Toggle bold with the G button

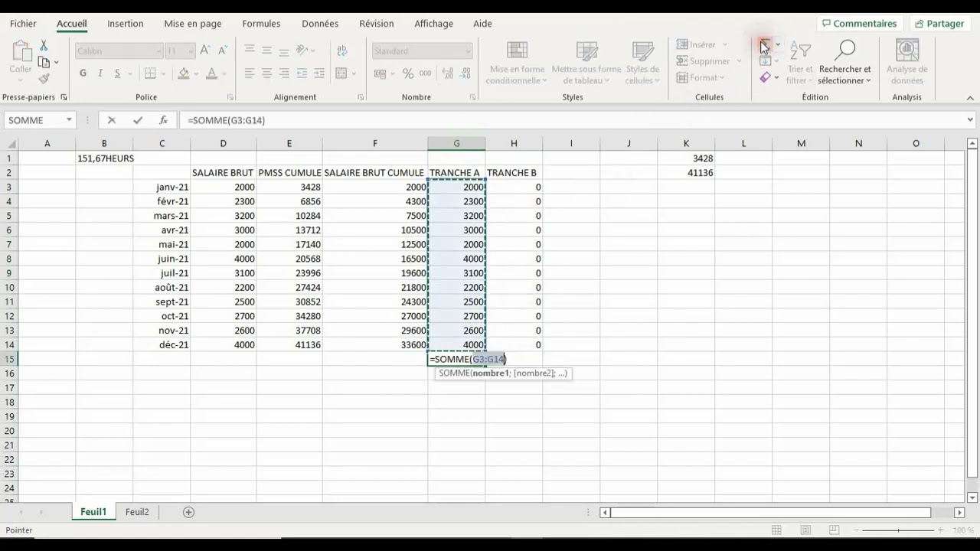pyautogui.click(x=83, y=73)
